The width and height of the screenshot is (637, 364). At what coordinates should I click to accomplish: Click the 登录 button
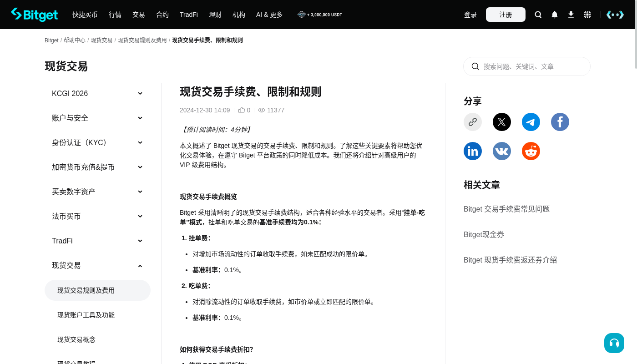pyautogui.click(x=470, y=15)
